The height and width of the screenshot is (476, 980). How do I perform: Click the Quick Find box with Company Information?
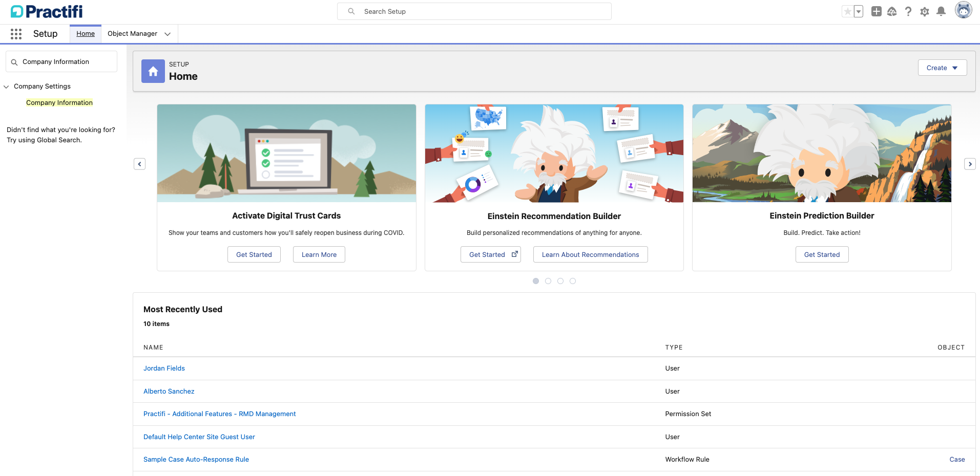point(61,61)
